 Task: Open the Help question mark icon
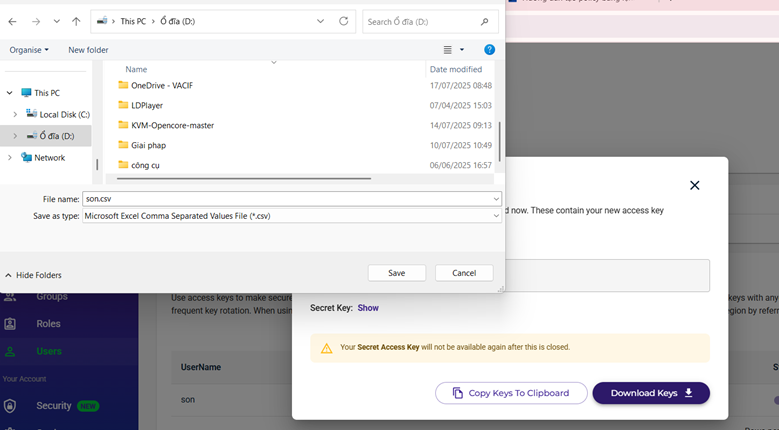click(489, 49)
